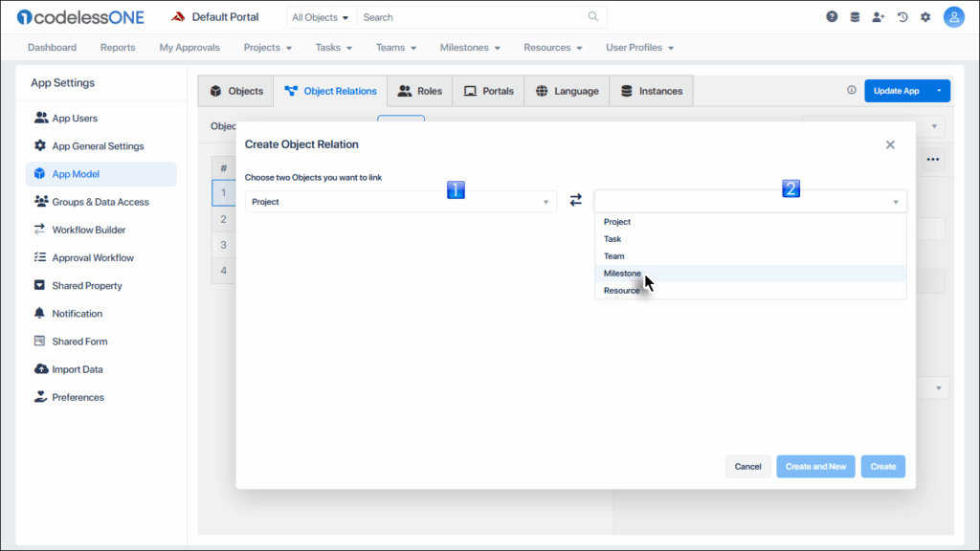The image size is (980, 551).
Task: Switch to the Roles tab
Action: click(x=419, y=91)
